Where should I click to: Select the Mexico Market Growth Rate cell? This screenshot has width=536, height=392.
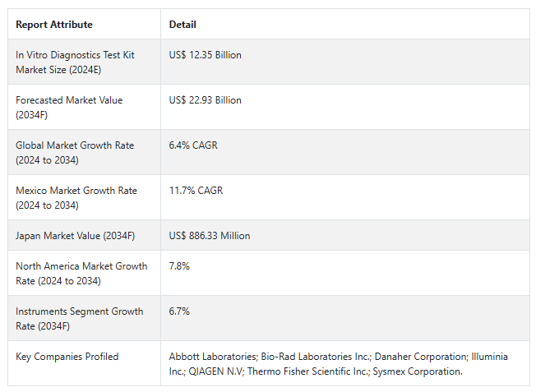coord(76,198)
